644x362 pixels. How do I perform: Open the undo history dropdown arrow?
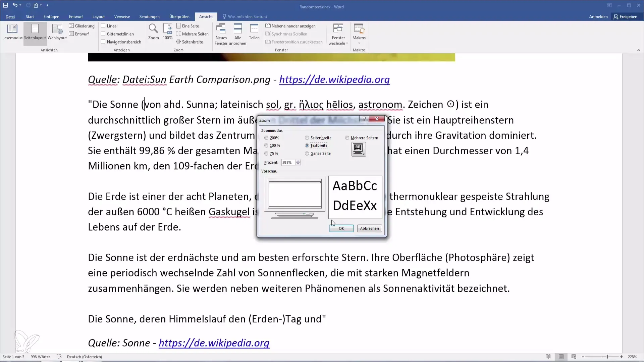pyautogui.click(x=20, y=5)
